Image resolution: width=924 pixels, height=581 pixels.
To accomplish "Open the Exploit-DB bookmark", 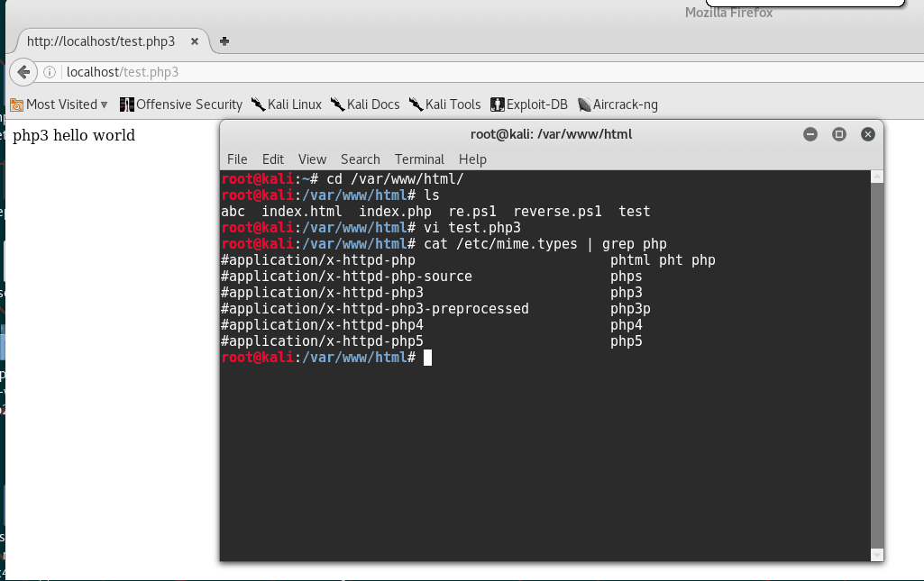I will click(x=529, y=104).
